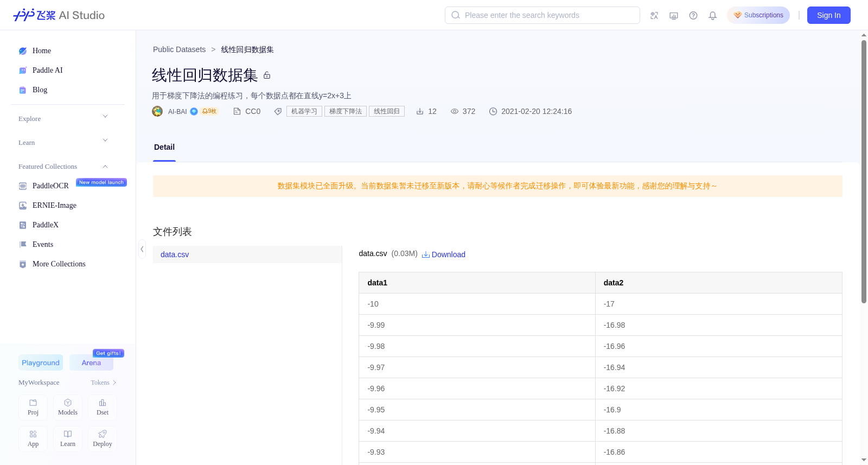Click the language translate icon in header

[654, 15]
